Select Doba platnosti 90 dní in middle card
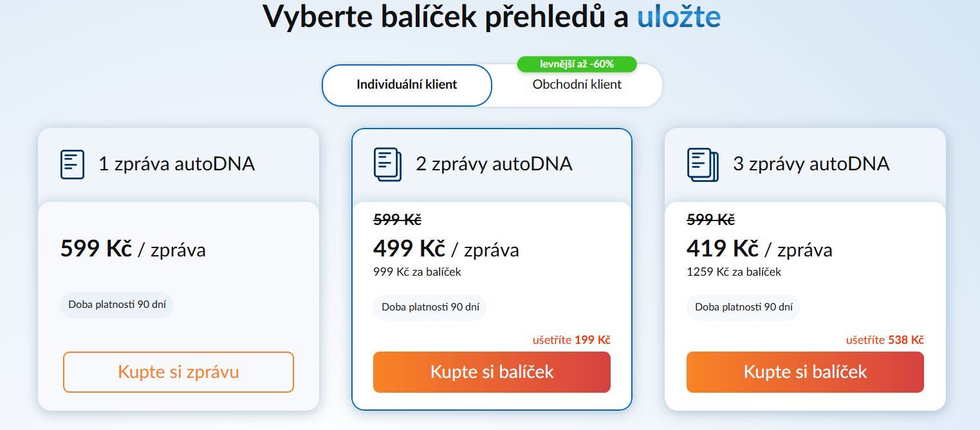 pos(430,307)
